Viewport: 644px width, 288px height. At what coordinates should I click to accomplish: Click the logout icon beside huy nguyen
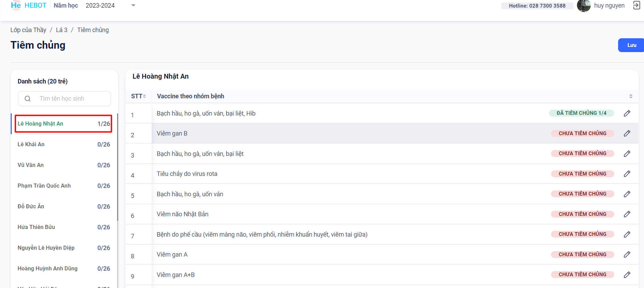[x=636, y=6]
